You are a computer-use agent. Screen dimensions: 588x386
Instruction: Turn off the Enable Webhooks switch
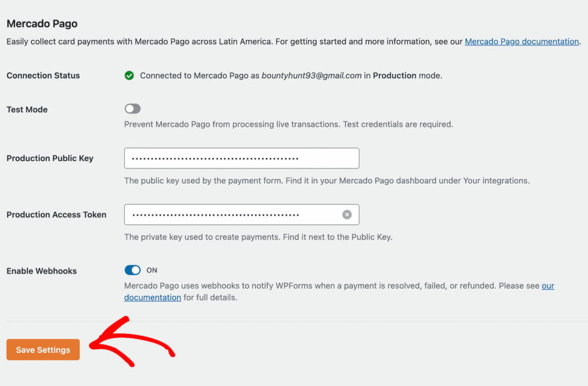pos(133,270)
